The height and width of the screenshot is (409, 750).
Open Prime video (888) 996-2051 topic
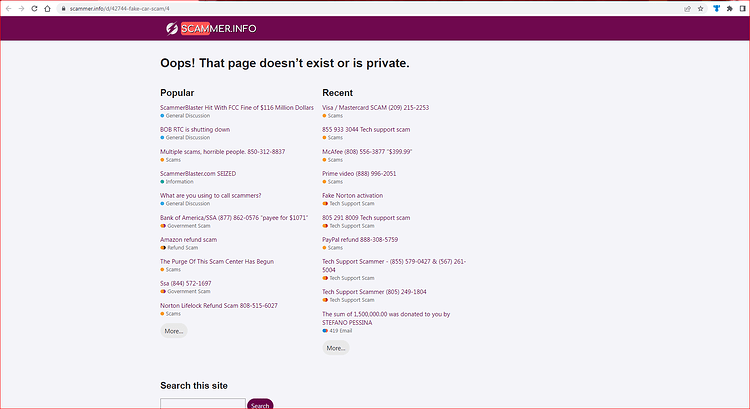(359, 174)
